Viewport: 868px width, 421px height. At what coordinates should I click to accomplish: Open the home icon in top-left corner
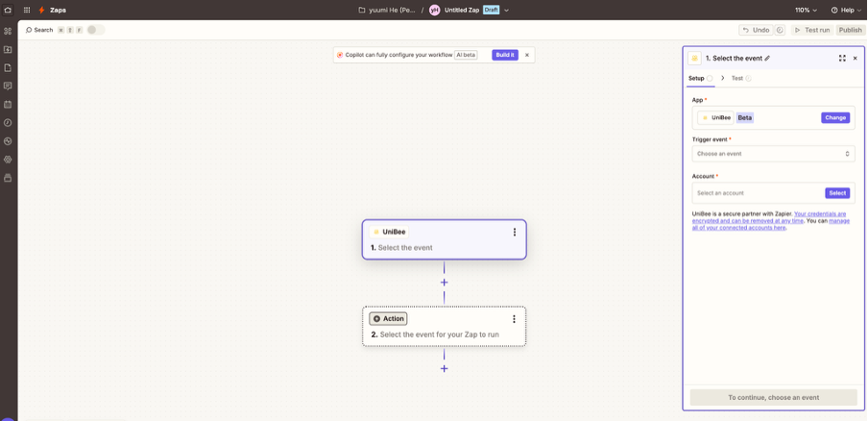8,10
